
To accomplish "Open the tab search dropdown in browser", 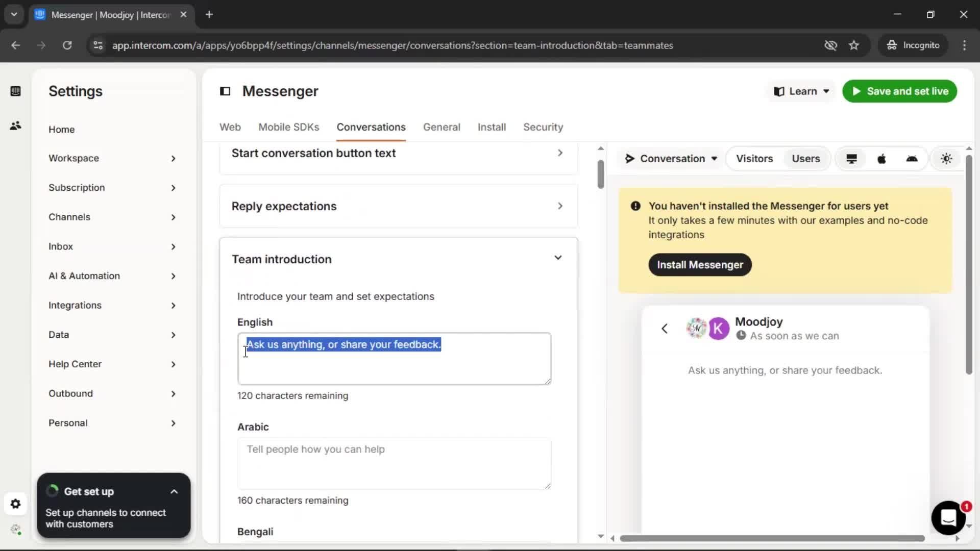I will coord(14,14).
